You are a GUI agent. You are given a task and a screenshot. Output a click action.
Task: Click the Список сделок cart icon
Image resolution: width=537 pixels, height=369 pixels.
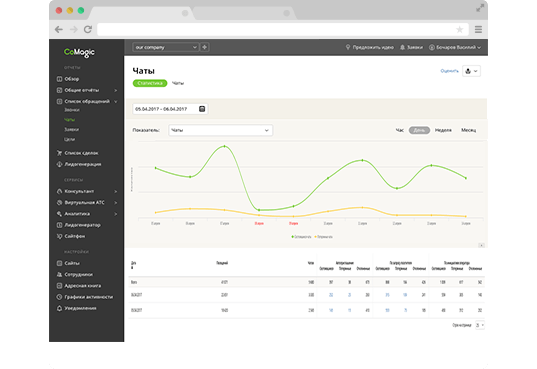click(59, 153)
